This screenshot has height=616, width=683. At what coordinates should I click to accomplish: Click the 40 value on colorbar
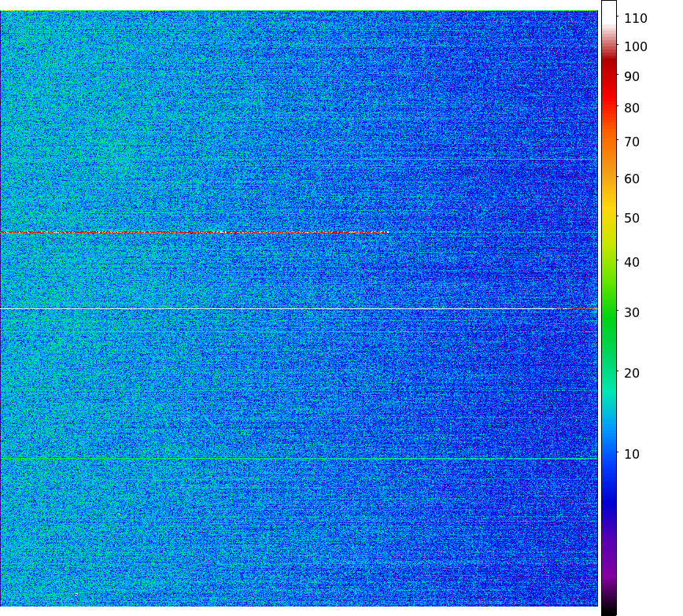(632, 262)
